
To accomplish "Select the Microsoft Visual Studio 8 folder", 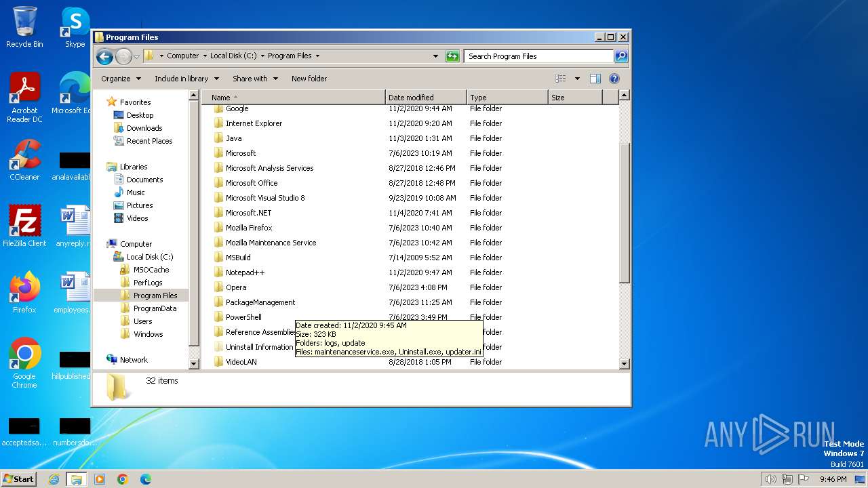I will [x=265, y=198].
